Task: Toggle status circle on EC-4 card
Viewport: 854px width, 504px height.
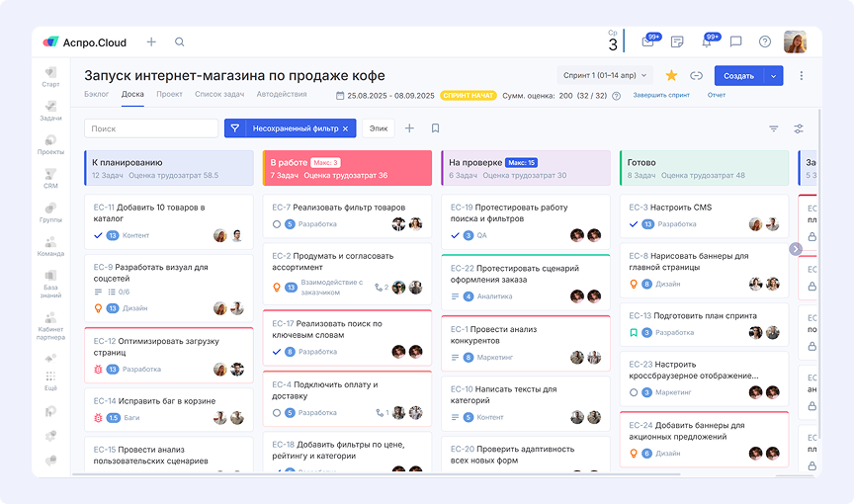Action: (x=277, y=412)
